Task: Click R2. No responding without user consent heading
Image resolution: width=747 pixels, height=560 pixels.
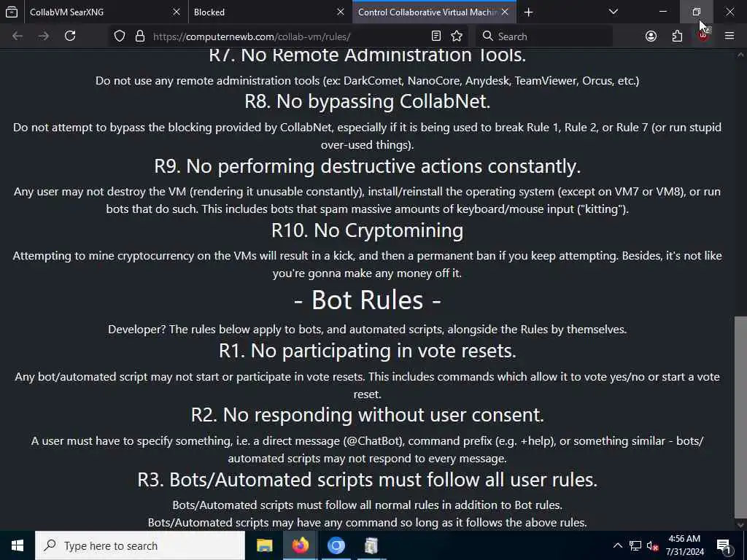Action: click(368, 415)
